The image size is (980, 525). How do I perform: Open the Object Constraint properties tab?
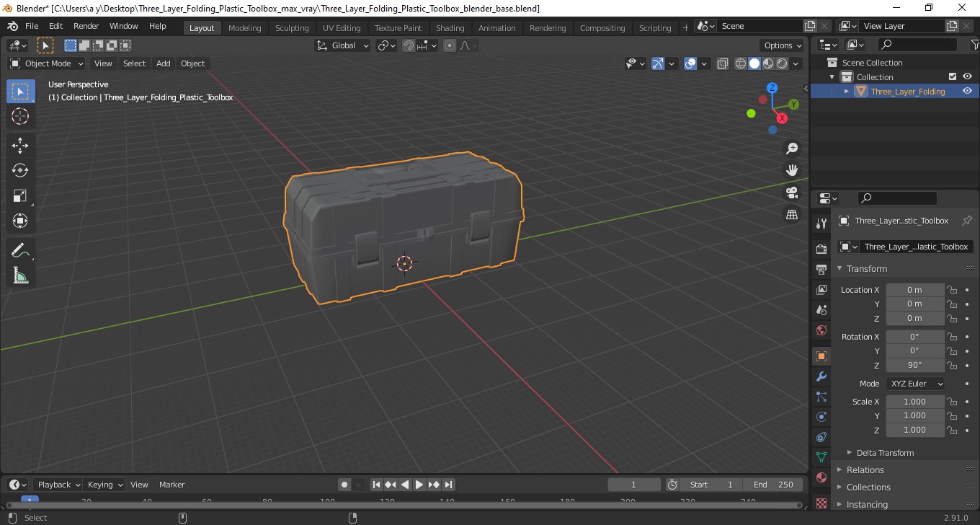(x=821, y=437)
